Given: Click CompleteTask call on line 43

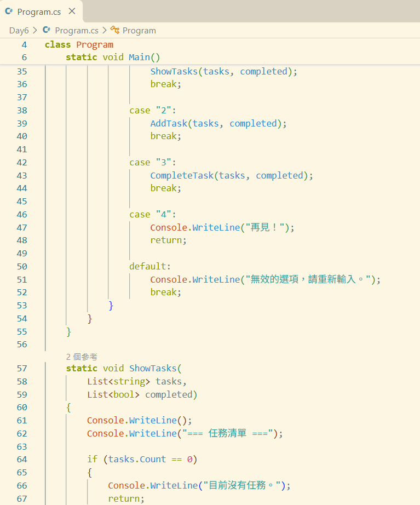Looking at the screenshot, I should [x=182, y=175].
